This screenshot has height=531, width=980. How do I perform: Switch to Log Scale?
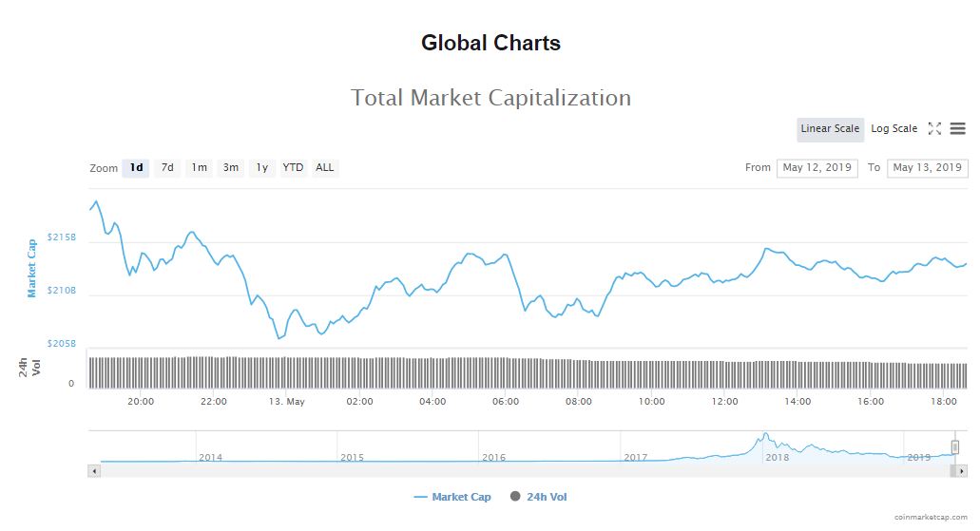click(x=894, y=129)
